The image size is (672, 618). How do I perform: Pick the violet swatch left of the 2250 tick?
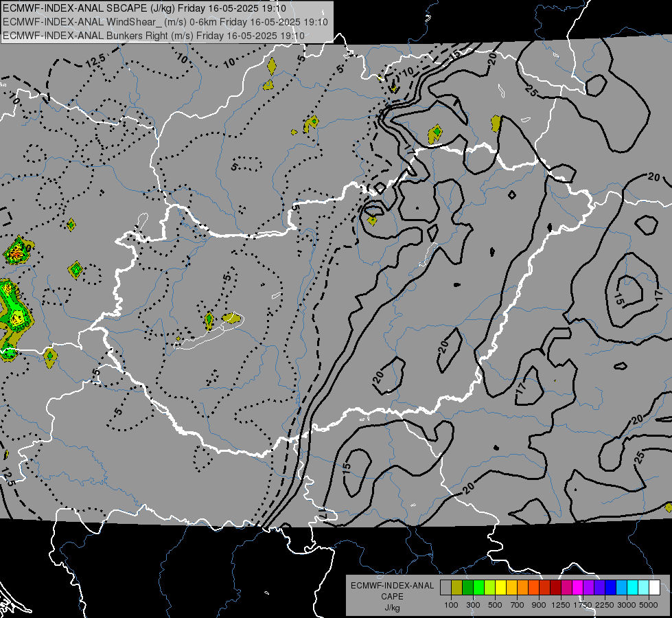click(599, 588)
